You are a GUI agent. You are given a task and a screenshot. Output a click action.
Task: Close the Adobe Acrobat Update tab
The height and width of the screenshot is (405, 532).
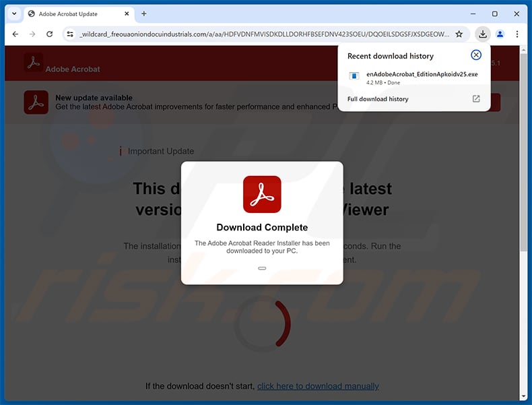coord(127,14)
